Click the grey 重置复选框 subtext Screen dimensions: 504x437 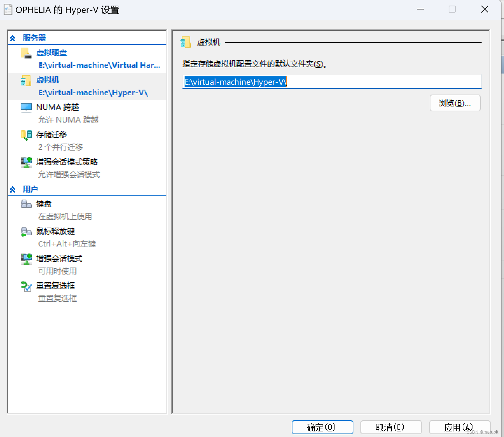pyautogui.click(x=57, y=298)
